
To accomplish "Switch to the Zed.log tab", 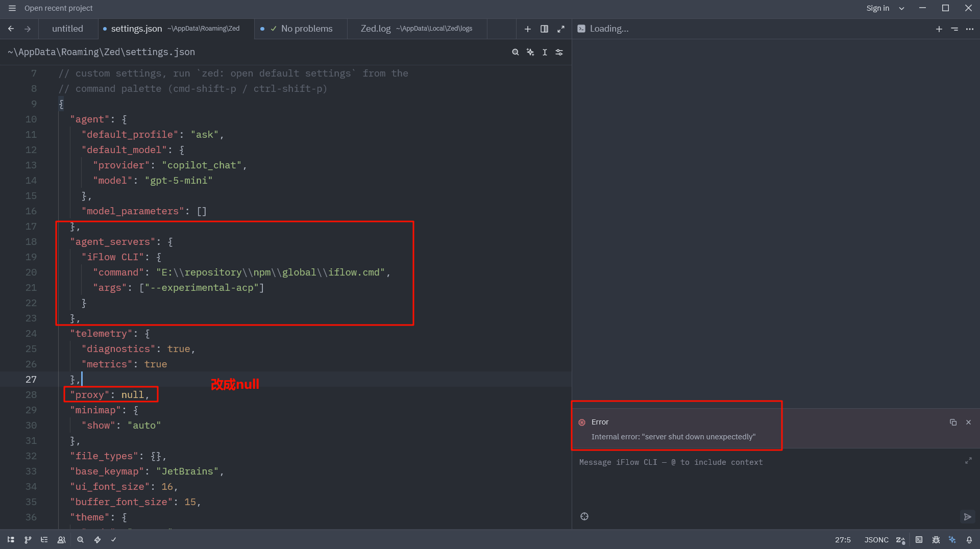I will point(375,29).
